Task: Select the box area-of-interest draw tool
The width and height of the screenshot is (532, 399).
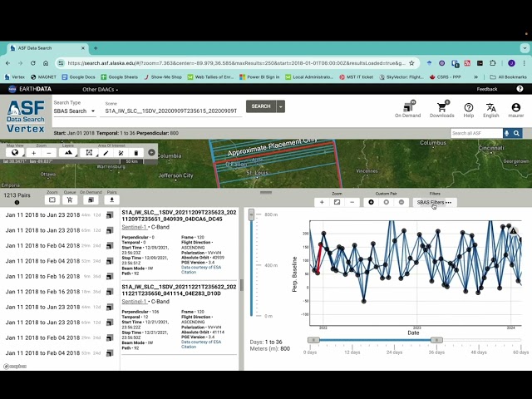Action: 89,153
